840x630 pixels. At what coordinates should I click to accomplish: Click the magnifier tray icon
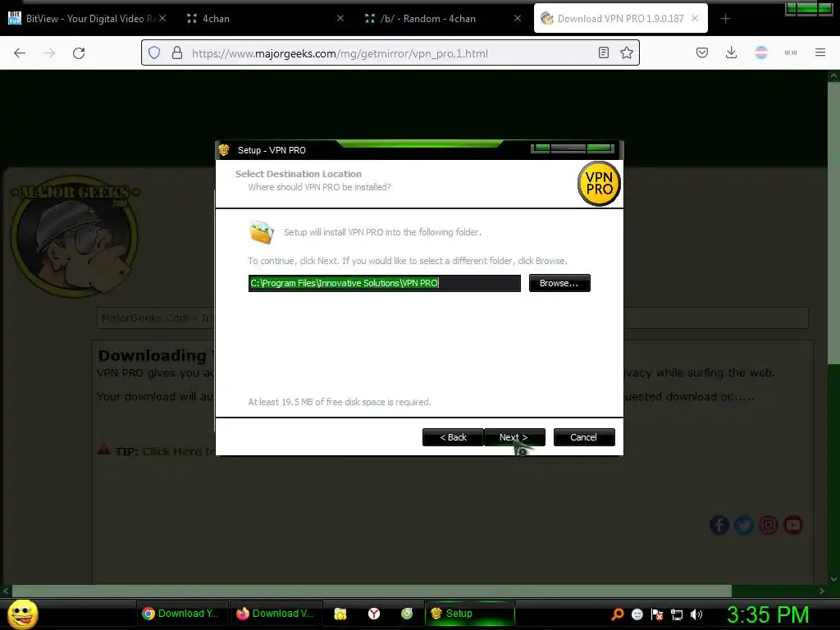(x=618, y=614)
